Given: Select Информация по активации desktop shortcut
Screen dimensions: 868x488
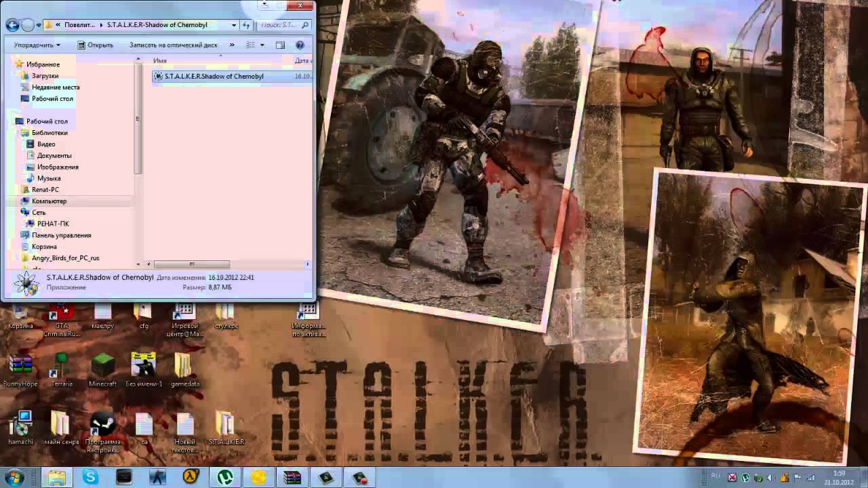Looking at the screenshot, I should tap(308, 319).
